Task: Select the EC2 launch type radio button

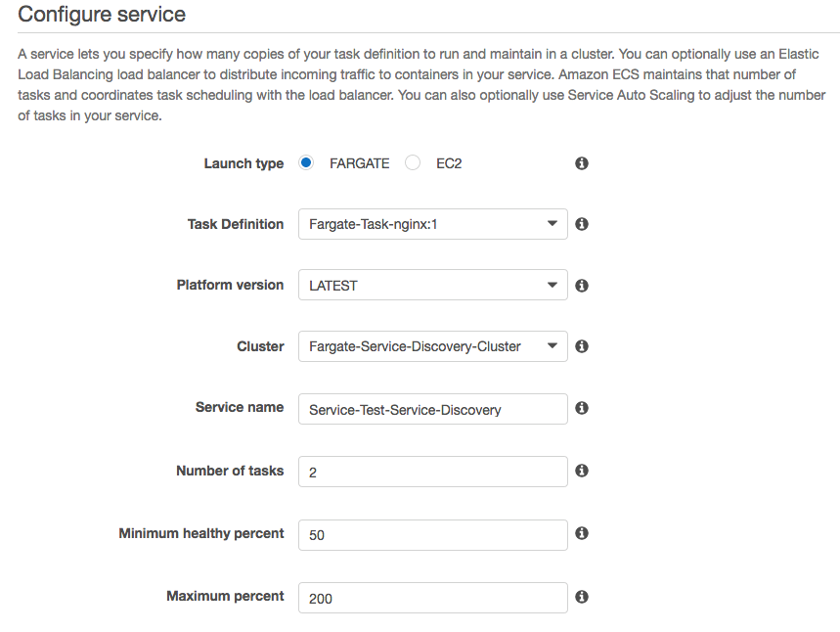Action: coord(413,162)
